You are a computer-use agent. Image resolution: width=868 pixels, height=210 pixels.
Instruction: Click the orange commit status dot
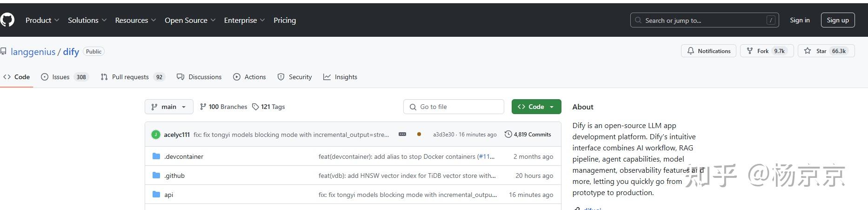click(x=419, y=134)
